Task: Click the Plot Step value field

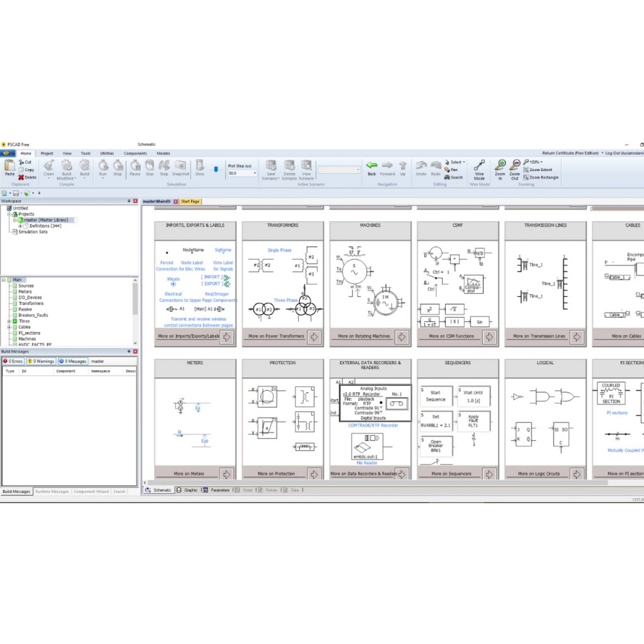Action: (x=240, y=174)
